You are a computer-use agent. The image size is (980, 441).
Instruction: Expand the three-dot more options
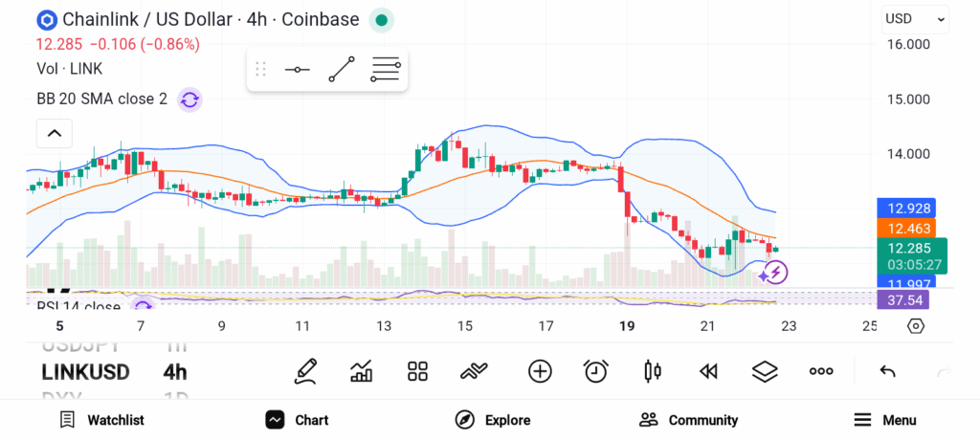pos(821,371)
